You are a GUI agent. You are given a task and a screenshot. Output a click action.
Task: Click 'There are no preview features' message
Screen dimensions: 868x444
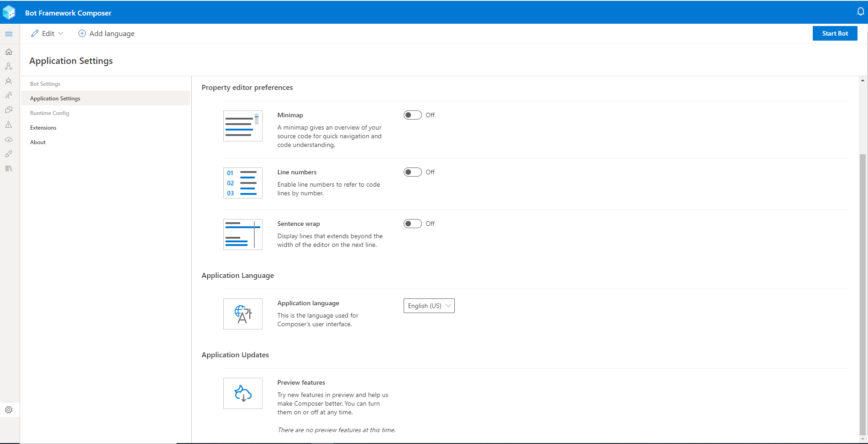pos(337,430)
